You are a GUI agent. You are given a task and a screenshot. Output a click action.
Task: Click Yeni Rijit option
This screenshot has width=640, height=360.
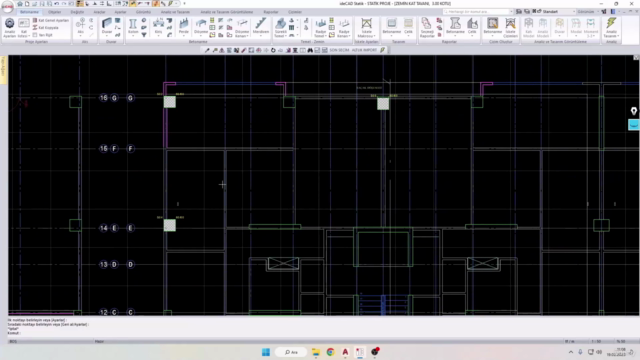42,35
